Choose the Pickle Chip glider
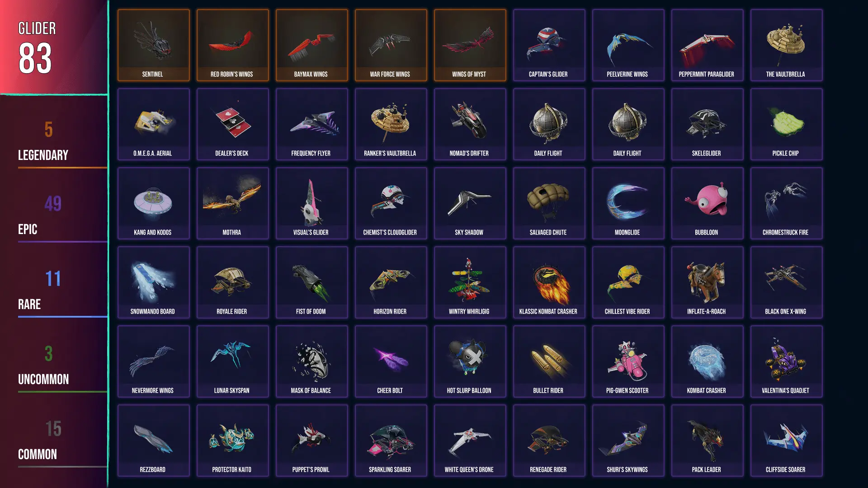This screenshot has width=868, height=488. click(786, 124)
